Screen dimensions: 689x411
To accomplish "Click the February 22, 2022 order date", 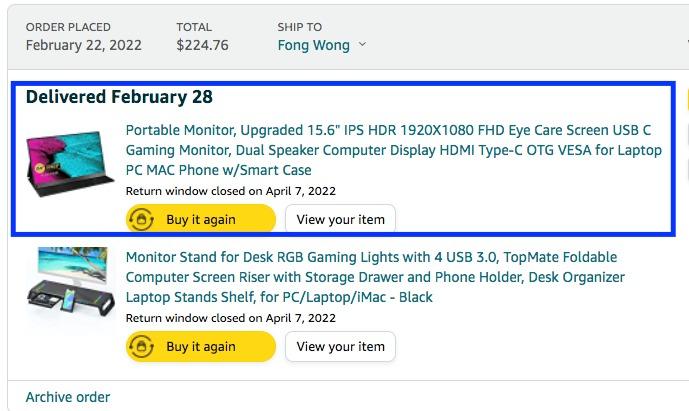I will pos(83,45).
